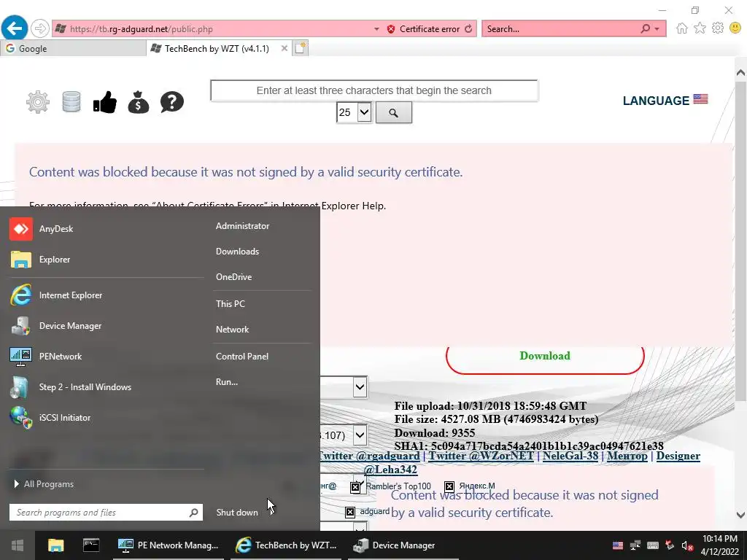747x560 pixels.
Task: Open the dropdown ending in .107)
Action: pos(360,435)
